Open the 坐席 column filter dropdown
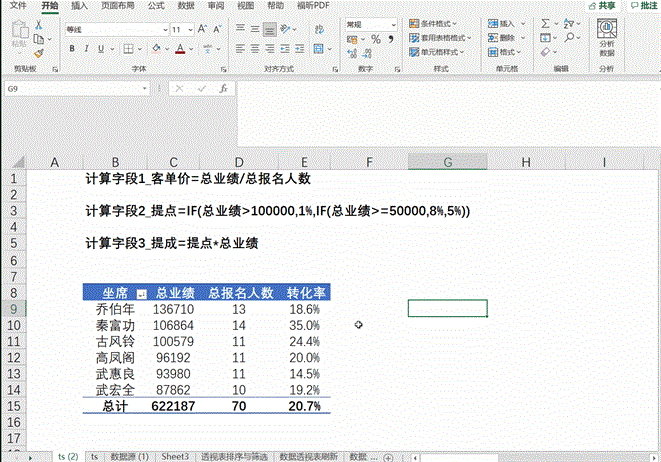This screenshot has height=462, width=661. click(x=141, y=294)
